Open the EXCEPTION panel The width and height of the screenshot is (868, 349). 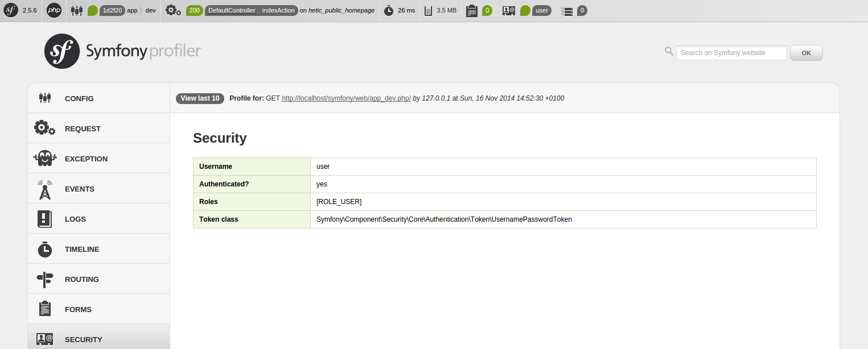pos(99,159)
